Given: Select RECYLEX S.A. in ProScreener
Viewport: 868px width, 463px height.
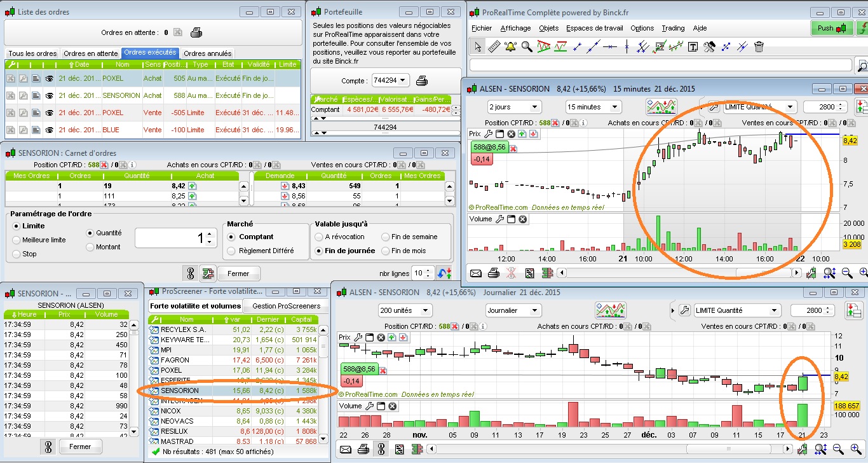Looking at the screenshot, I should pos(233,329).
